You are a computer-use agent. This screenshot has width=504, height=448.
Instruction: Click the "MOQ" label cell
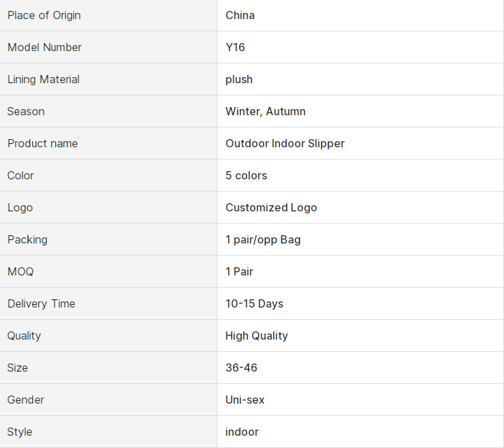click(20, 271)
